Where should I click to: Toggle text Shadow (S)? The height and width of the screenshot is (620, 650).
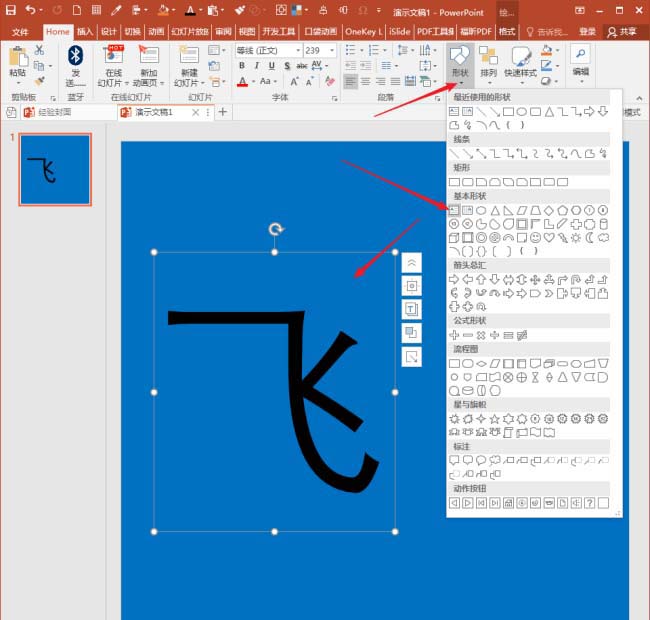287,66
